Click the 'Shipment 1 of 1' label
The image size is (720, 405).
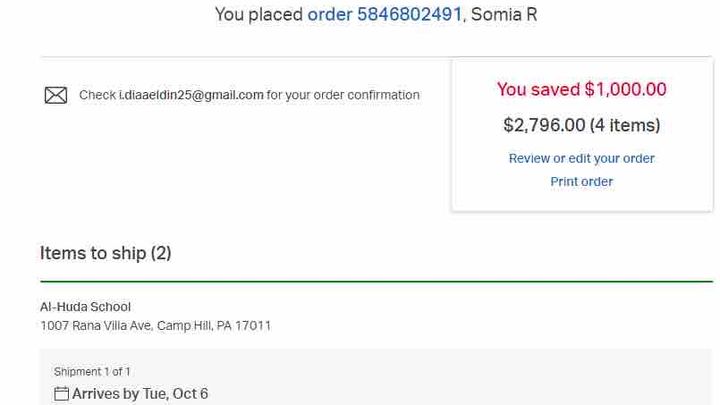pyautogui.click(x=92, y=371)
